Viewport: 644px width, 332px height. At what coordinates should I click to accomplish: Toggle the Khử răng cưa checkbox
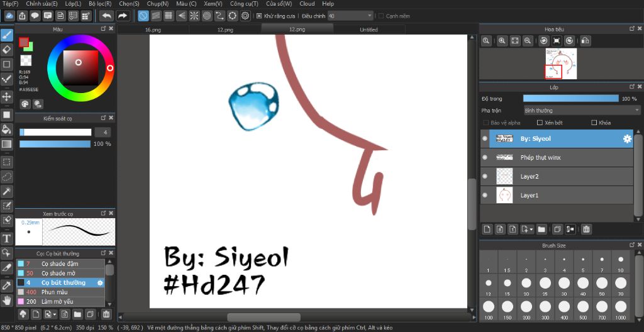[x=259, y=16]
